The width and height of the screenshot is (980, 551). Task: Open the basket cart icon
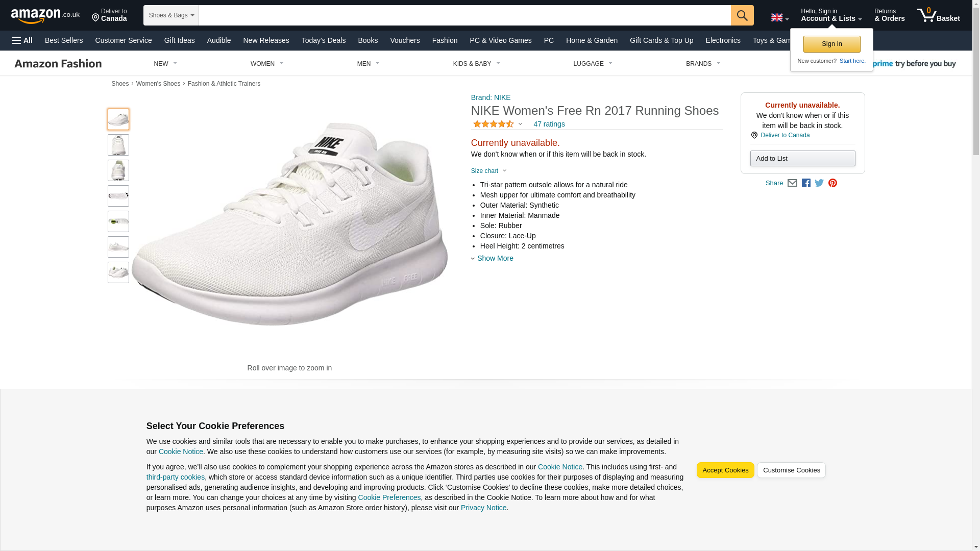[x=938, y=15]
